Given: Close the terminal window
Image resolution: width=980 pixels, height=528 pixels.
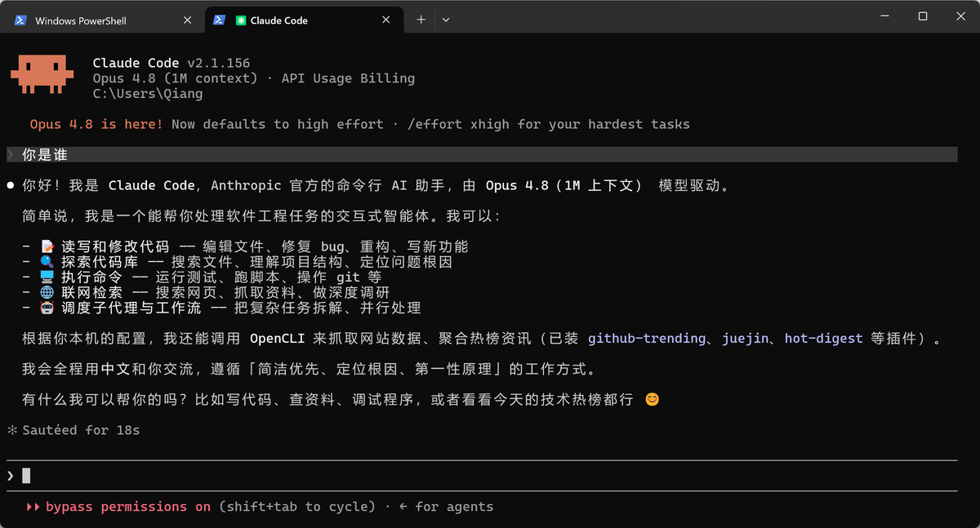Looking at the screenshot, I should (x=960, y=16).
